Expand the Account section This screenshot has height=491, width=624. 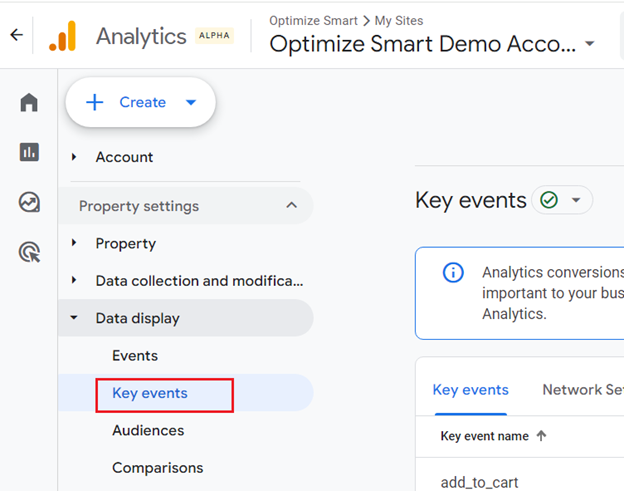tap(74, 157)
